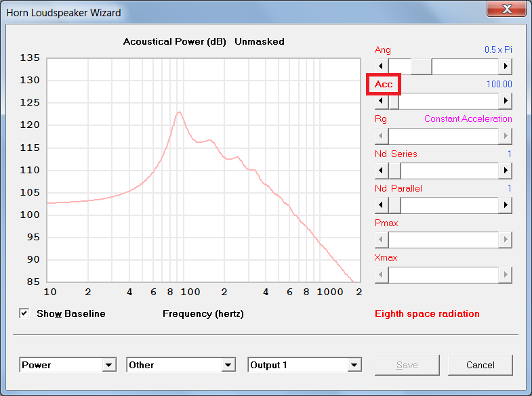This screenshot has height=396, width=532.
Task: Click the Frequency (hertz) axis label
Action: pos(203,313)
